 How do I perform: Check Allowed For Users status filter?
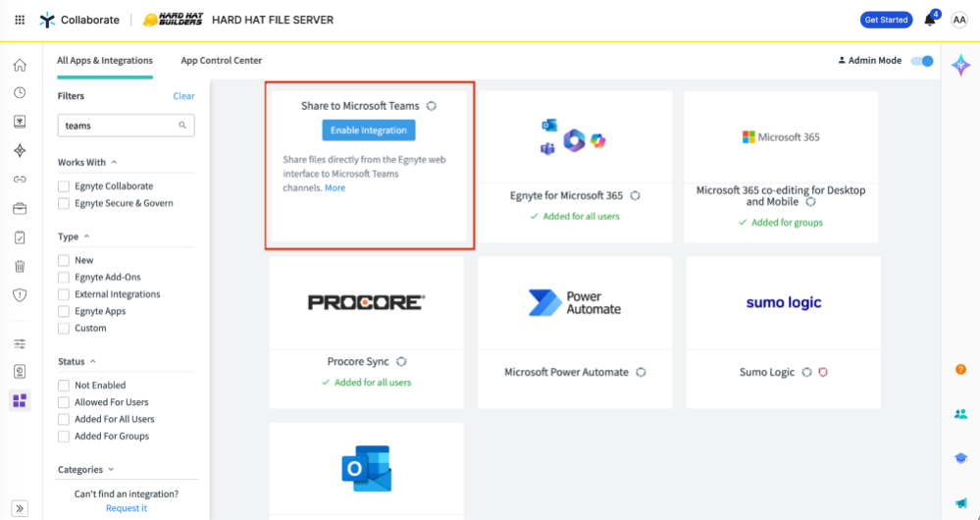[x=64, y=402]
